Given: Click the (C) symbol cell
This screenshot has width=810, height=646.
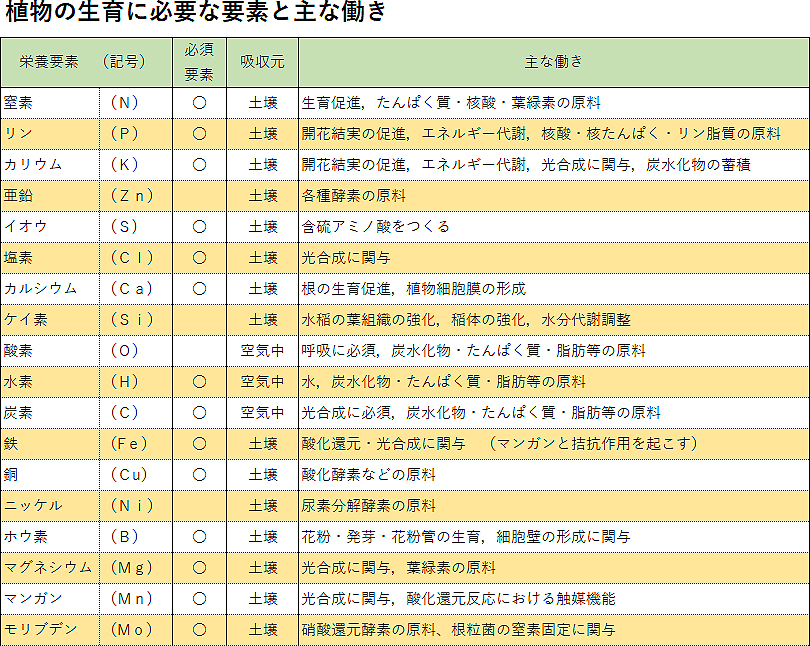Looking at the screenshot, I should point(136,413).
